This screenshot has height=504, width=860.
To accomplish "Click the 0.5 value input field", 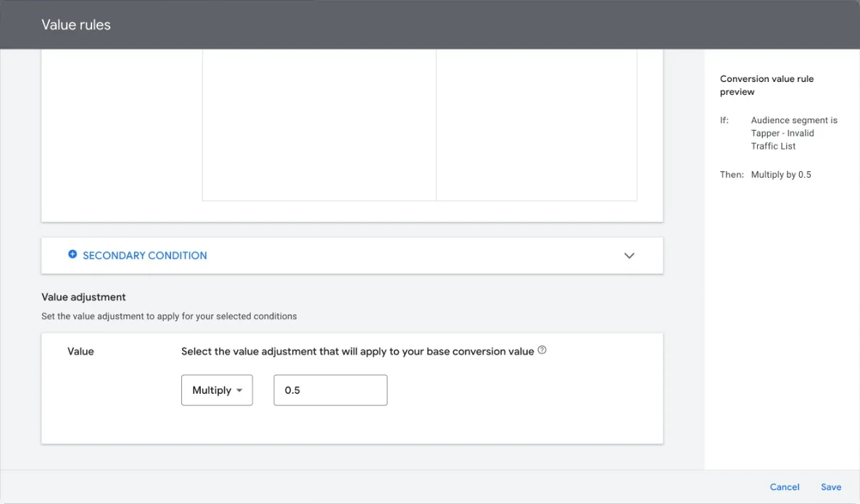I will [x=330, y=390].
